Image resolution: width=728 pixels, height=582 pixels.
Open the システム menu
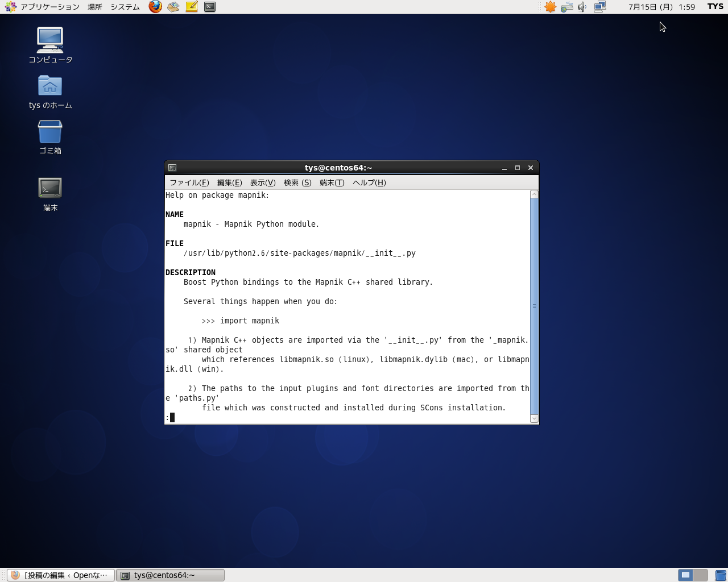click(x=125, y=7)
